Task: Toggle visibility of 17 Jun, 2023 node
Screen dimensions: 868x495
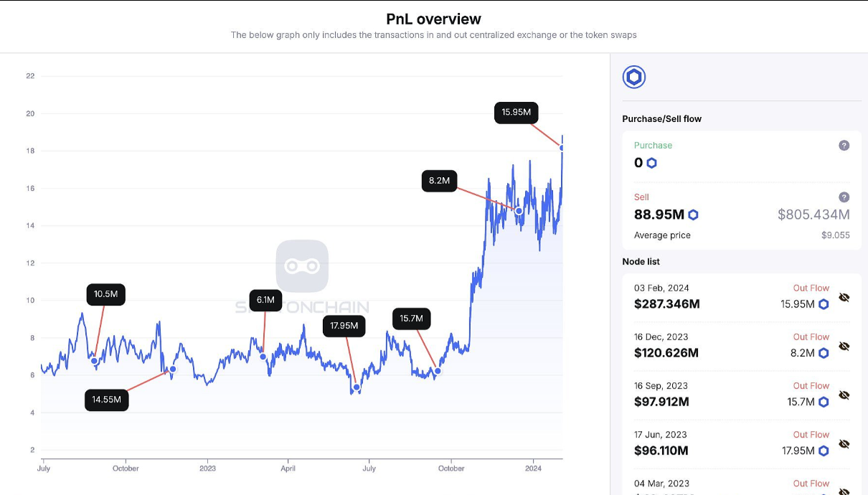Action: 844,443
